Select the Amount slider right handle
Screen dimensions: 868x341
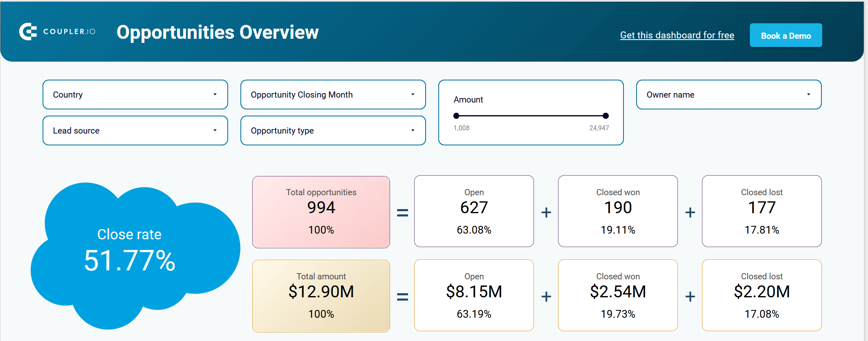click(x=606, y=116)
